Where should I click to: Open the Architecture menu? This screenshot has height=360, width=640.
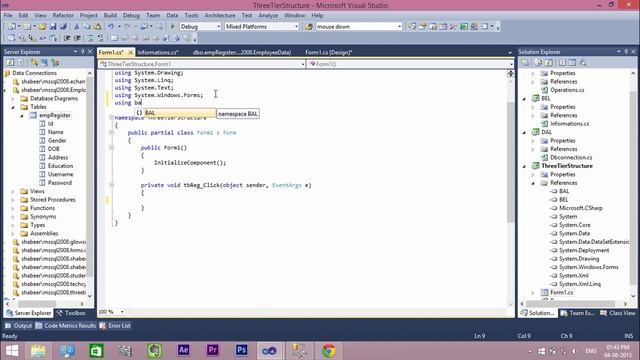(x=220, y=16)
